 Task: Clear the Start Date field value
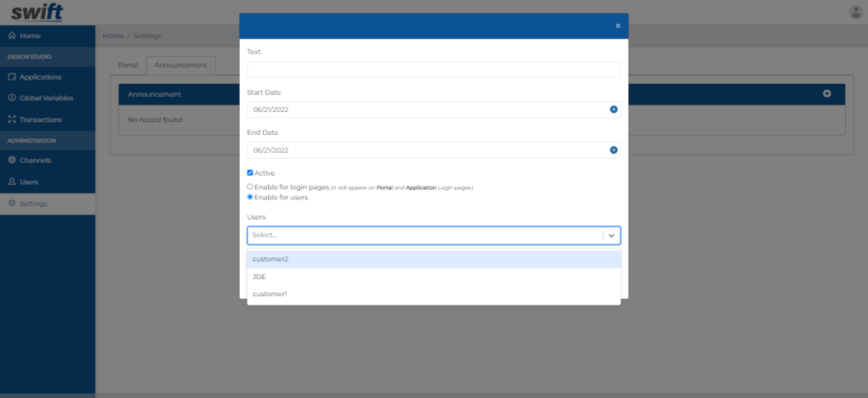(x=613, y=109)
